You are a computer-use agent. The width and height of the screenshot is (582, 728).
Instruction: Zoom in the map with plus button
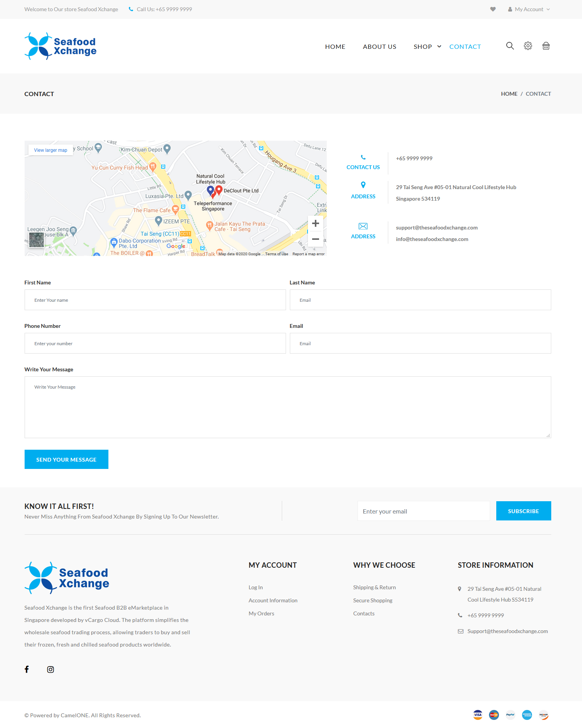(315, 223)
